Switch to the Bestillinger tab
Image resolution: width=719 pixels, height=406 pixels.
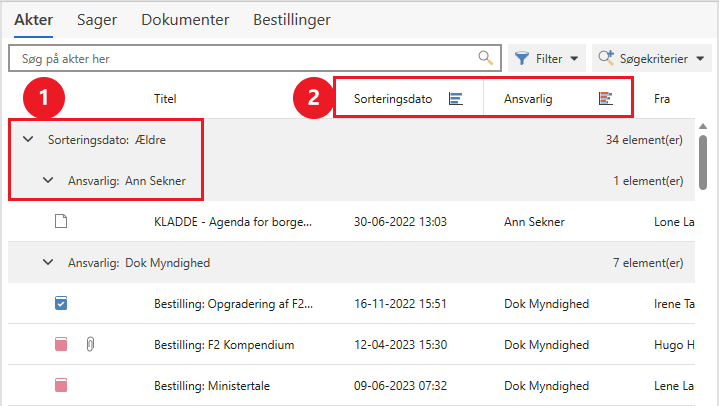click(292, 20)
